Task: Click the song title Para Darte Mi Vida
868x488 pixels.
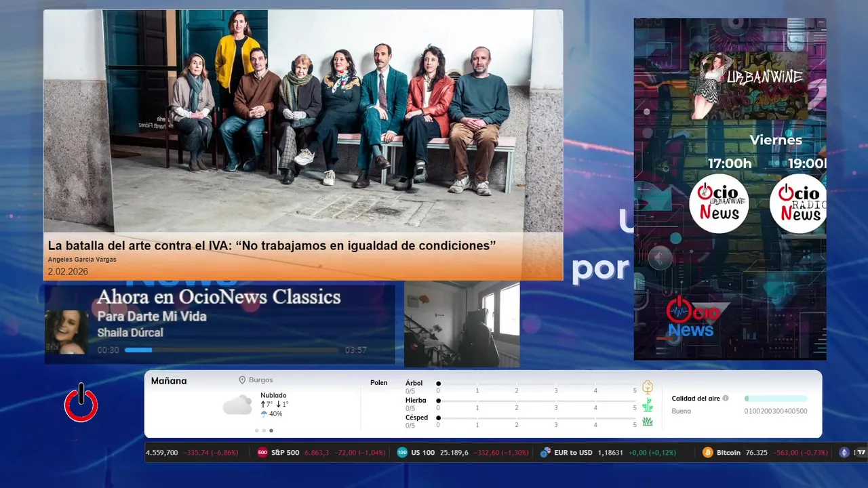Action: (152, 317)
